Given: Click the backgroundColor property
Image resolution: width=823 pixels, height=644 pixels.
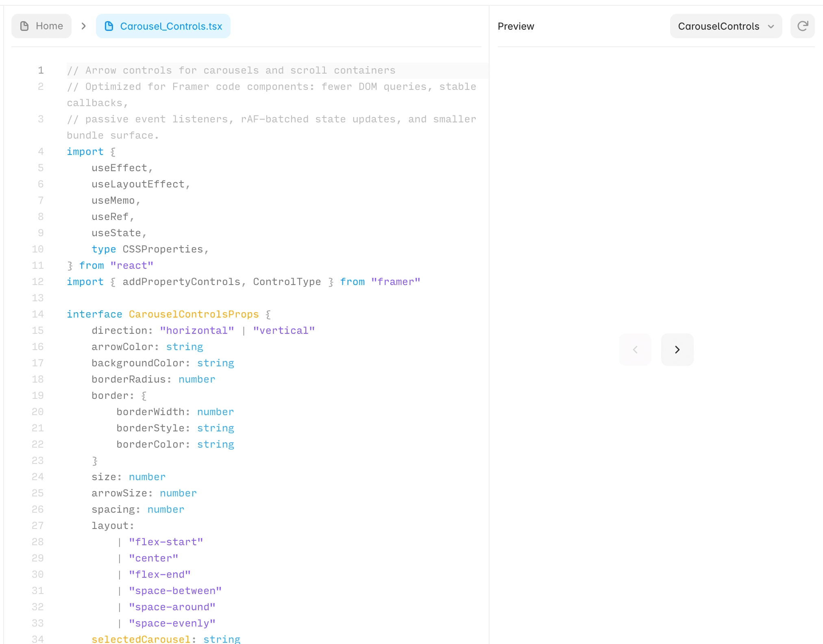Looking at the screenshot, I should [x=138, y=363].
